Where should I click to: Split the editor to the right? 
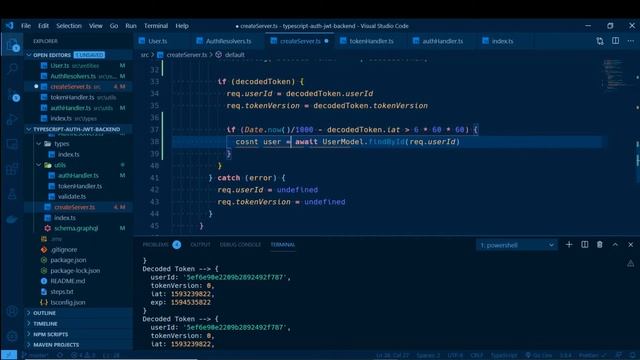pyautogui.click(x=616, y=41)
